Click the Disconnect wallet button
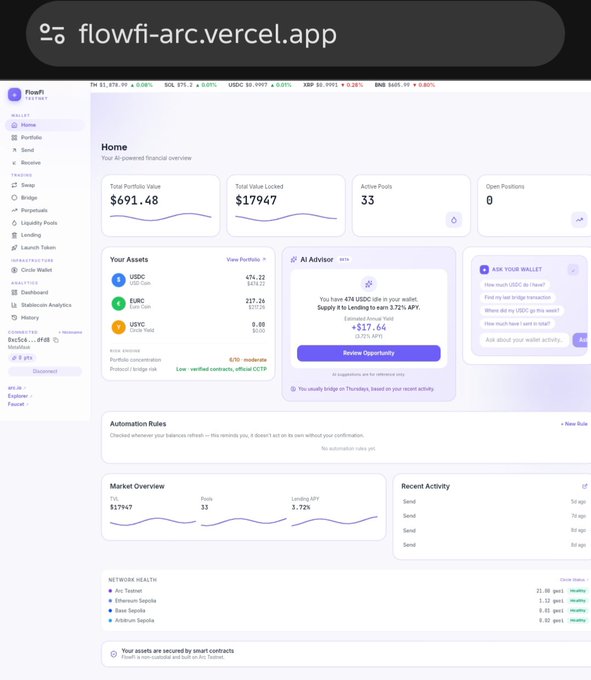Image resolution: width=591 pixels, height=680 pixels. coord(45,371)
